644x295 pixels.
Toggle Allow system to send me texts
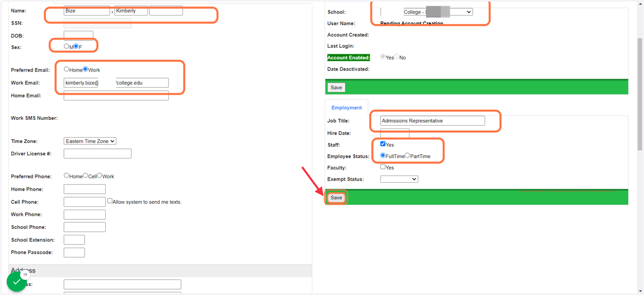(x=109, y=201)
